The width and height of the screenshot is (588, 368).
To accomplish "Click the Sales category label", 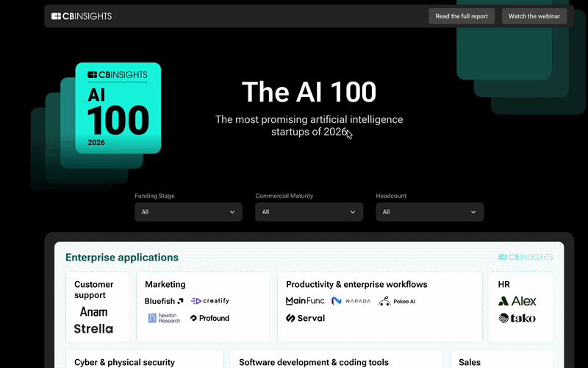I will tap(470, 362).
